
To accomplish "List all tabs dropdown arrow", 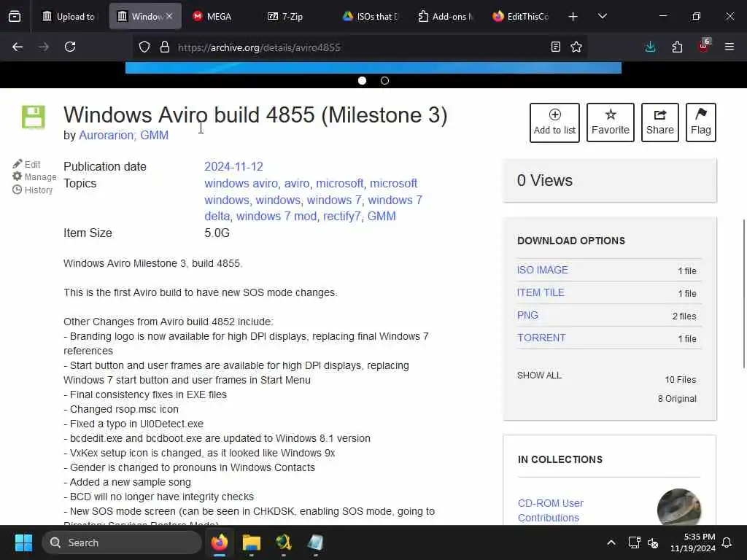I will [x=603, y=17].
